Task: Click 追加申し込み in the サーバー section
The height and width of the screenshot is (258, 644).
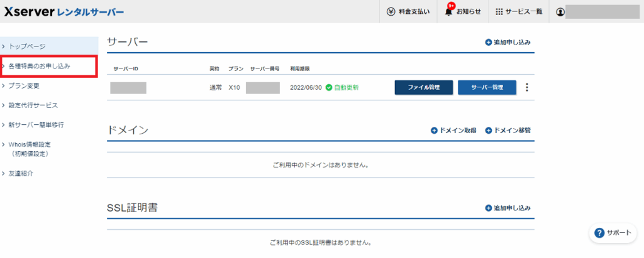Action: [x=508, y=43]
